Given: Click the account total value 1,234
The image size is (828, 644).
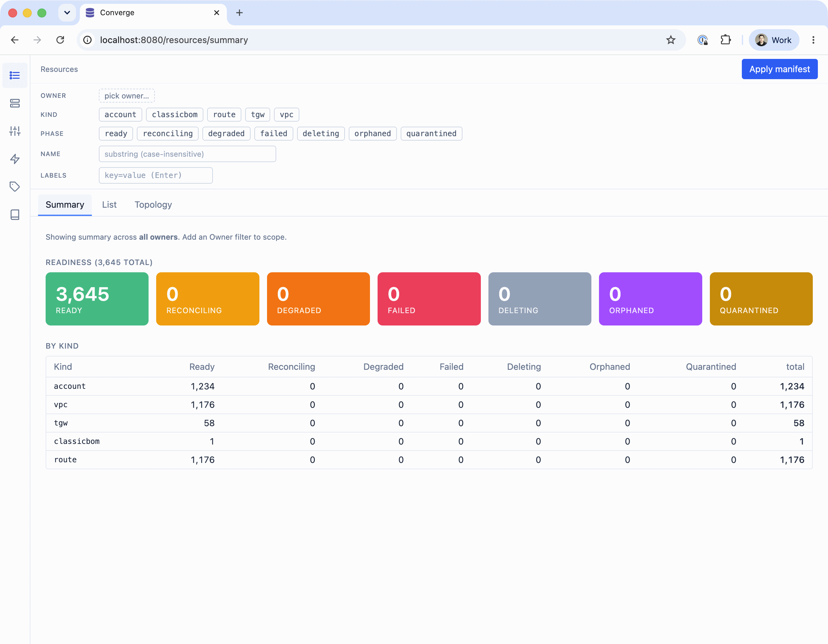Looking at the screenshot, I should 792,386.
